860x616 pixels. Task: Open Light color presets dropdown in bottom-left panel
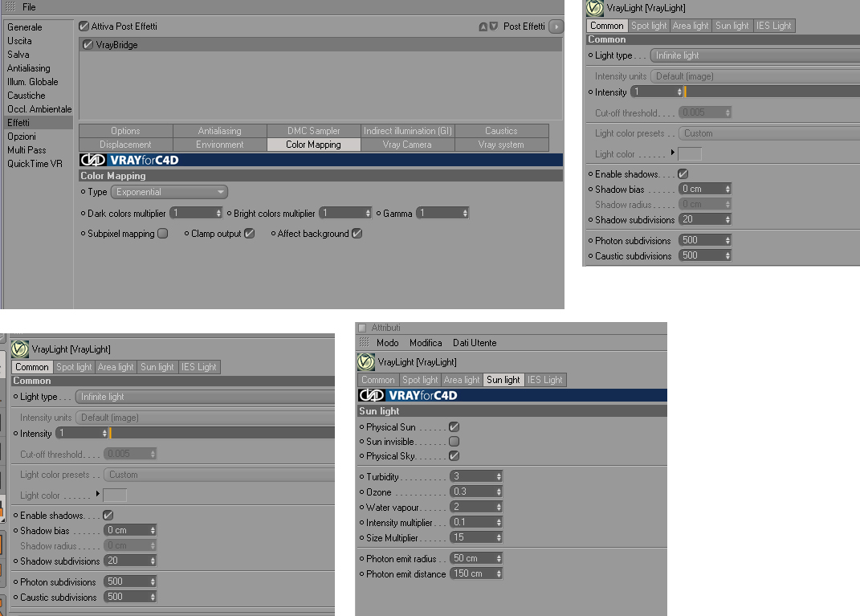coord(219,475)
